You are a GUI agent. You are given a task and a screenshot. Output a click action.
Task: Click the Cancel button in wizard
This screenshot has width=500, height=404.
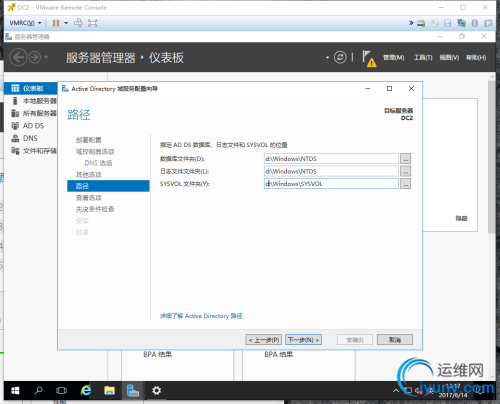pos(395,340)
